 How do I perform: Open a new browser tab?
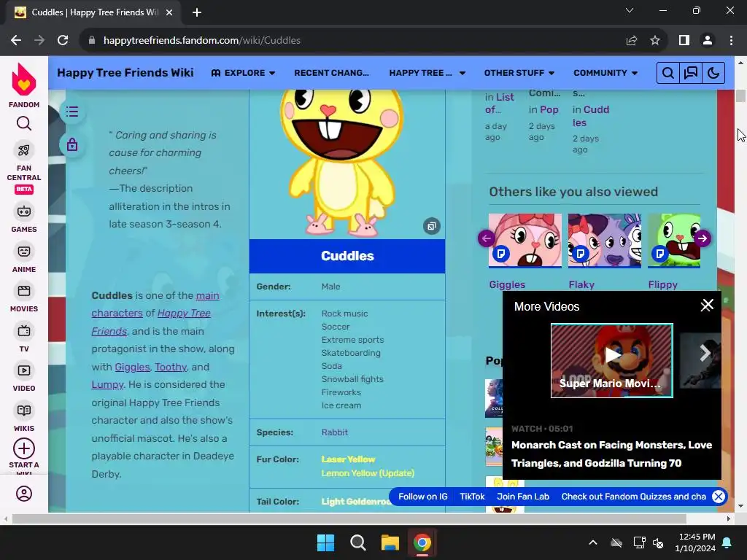[x=197, y=12]
